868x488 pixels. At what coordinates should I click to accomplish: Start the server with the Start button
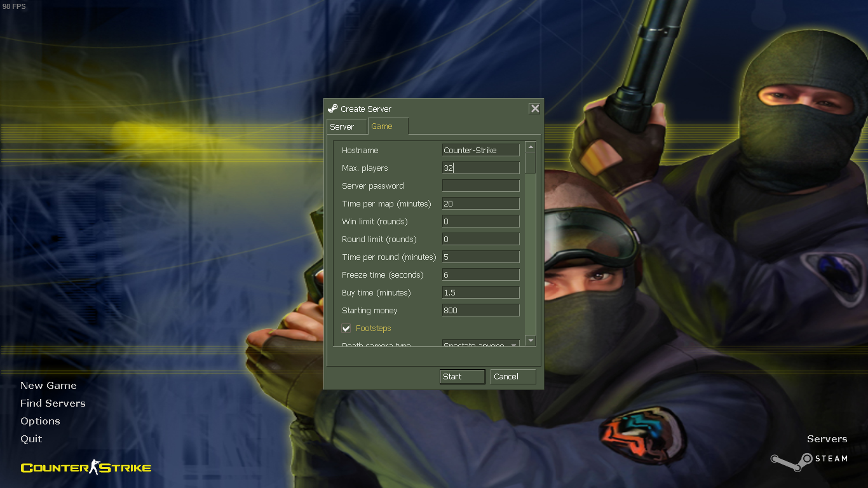click(x=462, y=377)
